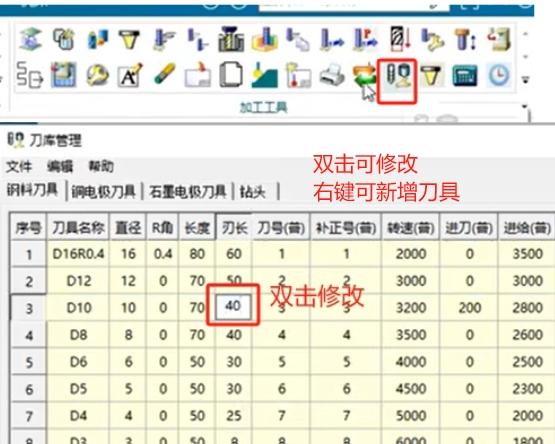Screen dimensions: 555x444
Task: Click the D6 tool name cell
Action: tap(78, 362)
